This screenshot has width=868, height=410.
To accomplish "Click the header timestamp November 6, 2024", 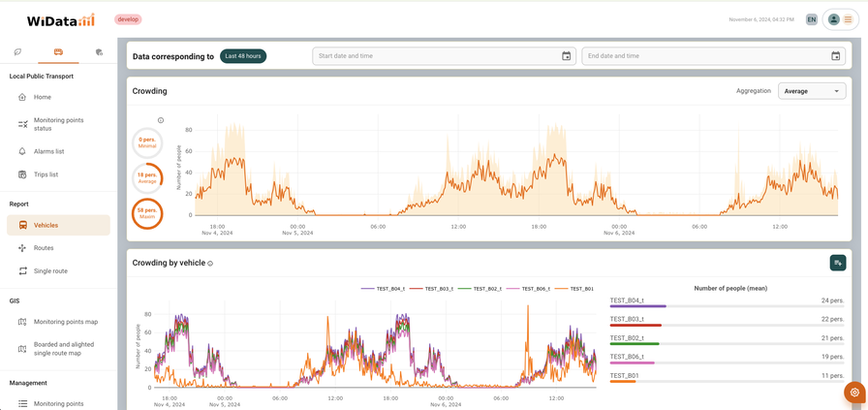I will 761,19.
